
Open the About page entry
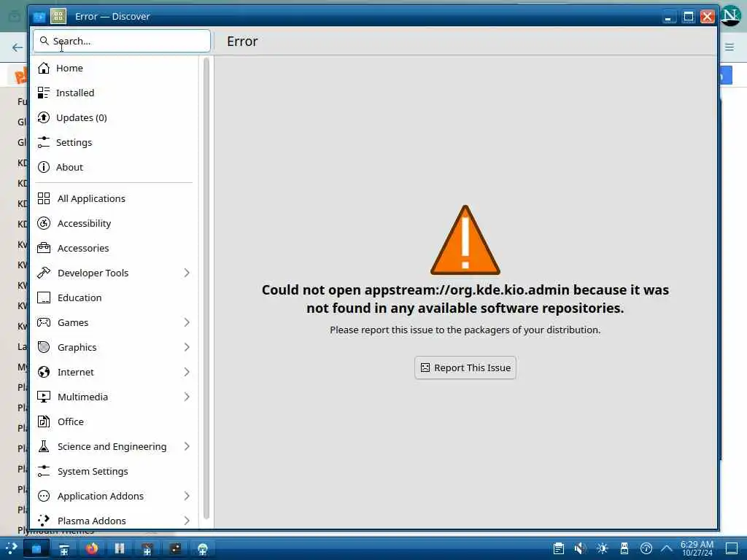(115, 167)
